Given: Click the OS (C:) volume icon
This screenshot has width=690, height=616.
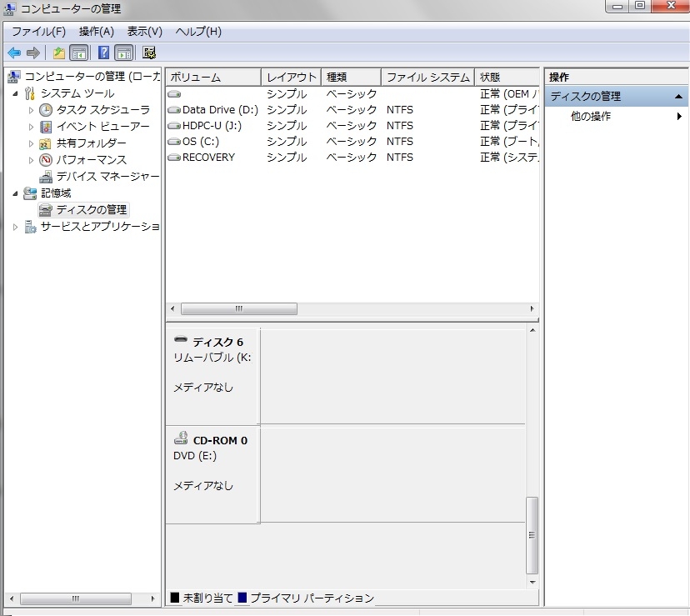Looking at the screenshot, I should (x=174, y=142).
